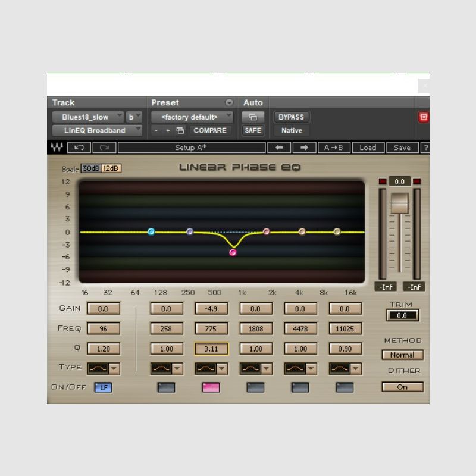Select the cyan LF band node on the graph
Viewport: 476px width, 476px height.
(x=151, y=232)
